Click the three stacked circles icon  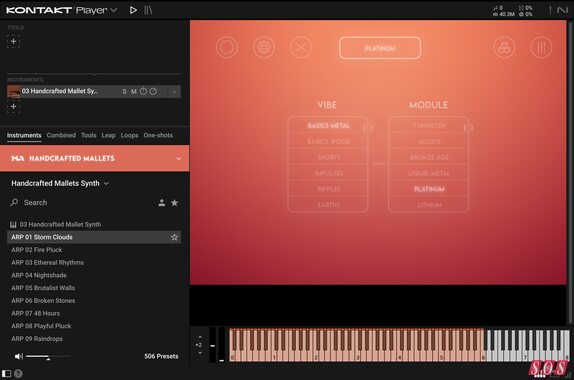[504, 48]
